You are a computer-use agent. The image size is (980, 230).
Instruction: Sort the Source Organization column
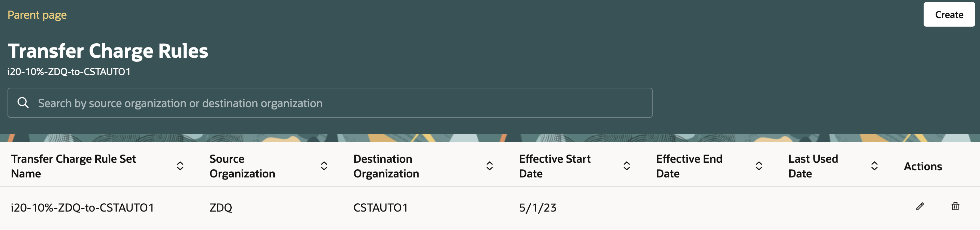point(324,166)
